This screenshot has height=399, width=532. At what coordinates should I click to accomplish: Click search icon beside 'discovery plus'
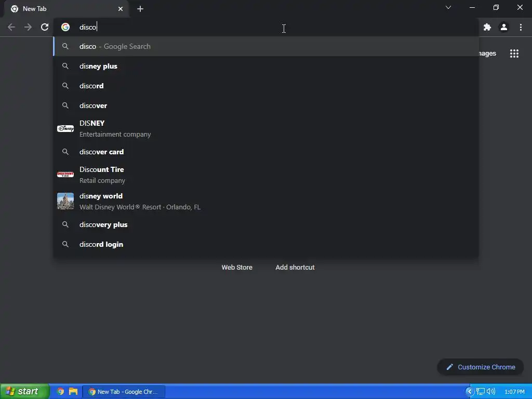pos(65,224)
